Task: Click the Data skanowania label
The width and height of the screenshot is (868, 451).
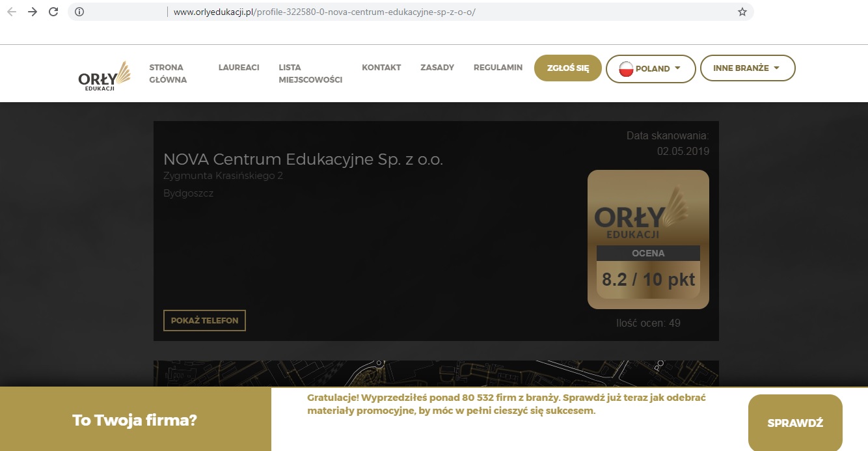Action: [x=668, y=136]
